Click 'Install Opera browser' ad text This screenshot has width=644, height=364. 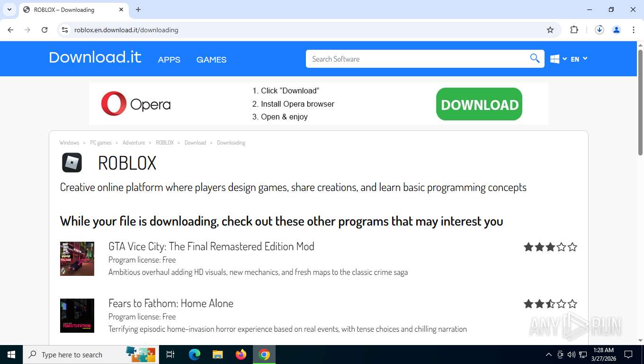pos(297,104)
